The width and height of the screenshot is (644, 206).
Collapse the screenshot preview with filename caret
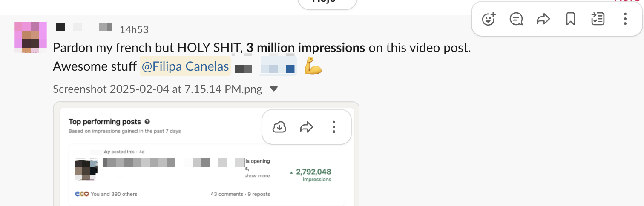coord(274,89)
